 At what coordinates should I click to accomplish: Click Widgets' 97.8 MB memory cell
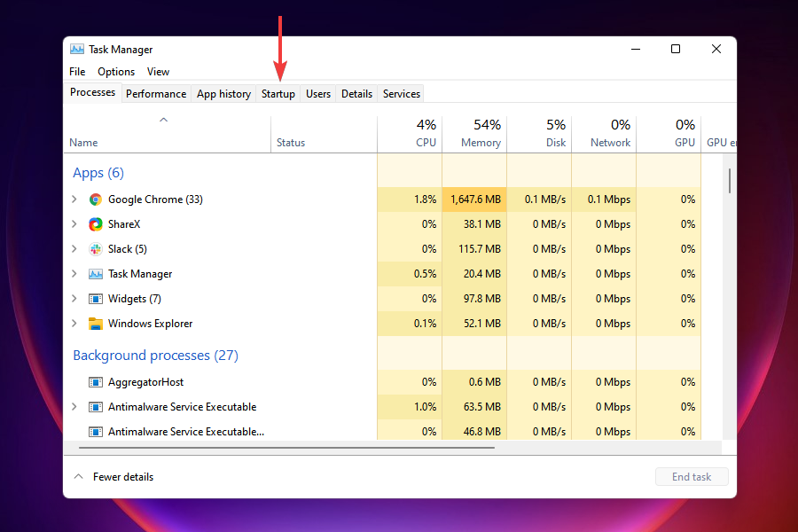pos(474,299)
